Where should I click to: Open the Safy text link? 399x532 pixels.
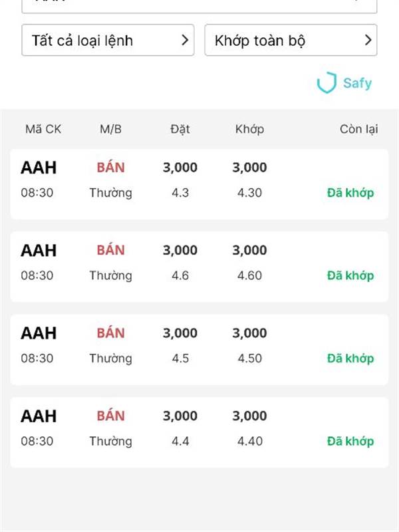tap(357, 83)
